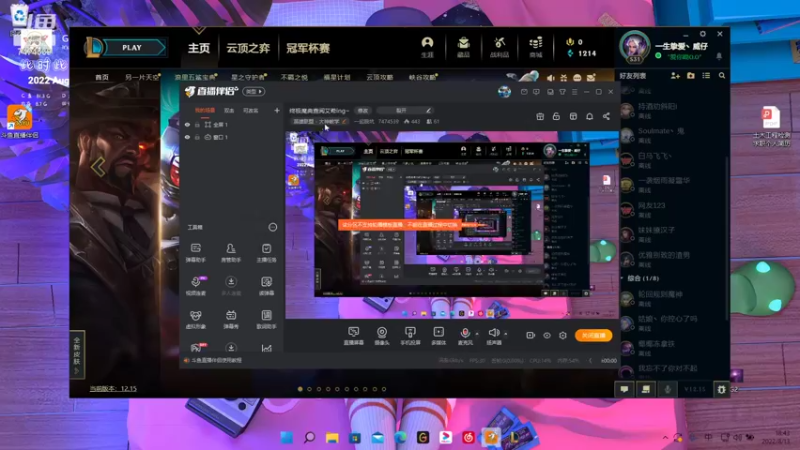This screenshot has height=450, width=800.
Task: Open the 读弹幕 tool
Action: tap(266, 286)
